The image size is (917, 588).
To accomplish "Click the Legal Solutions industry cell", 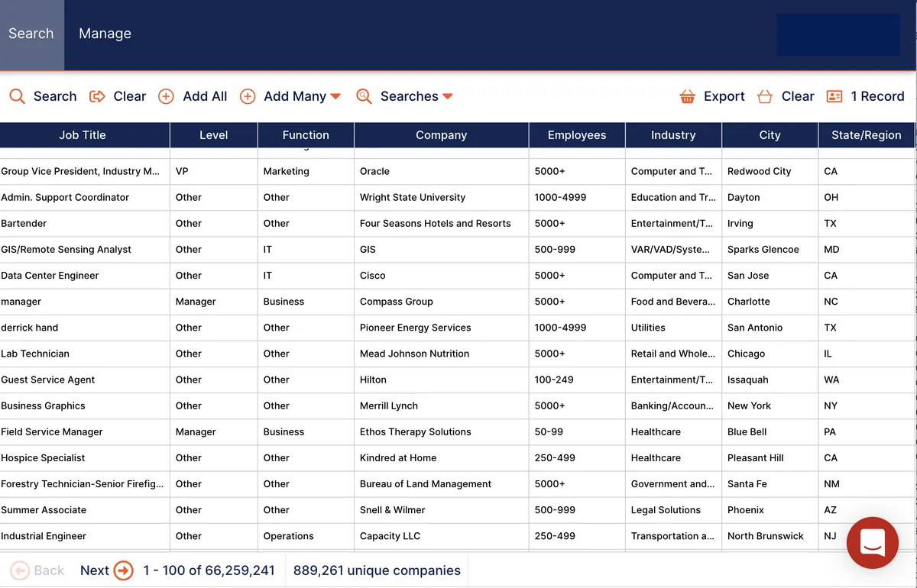I will click(673, 509).
